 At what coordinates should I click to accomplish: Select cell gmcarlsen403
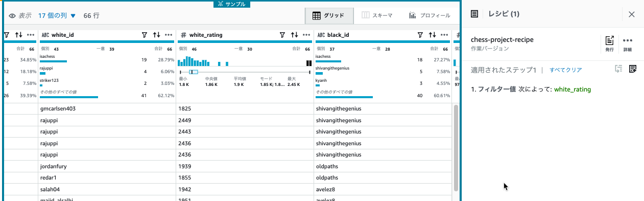click(x=107, y=109)
